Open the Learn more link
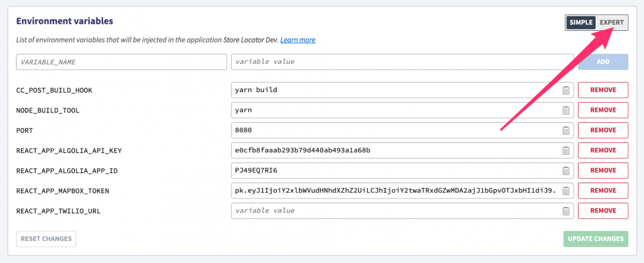This screenshot has height=263, width=644. pos(298,40)
